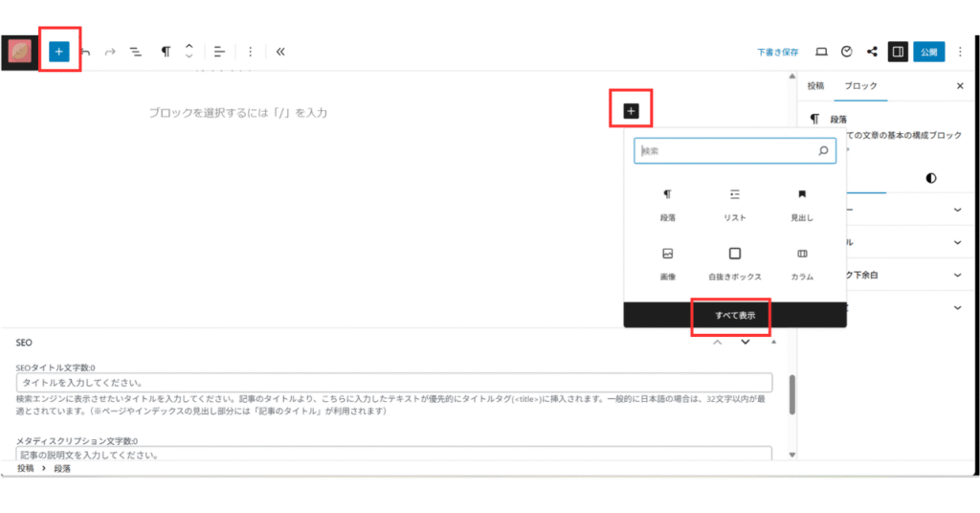This screenshot has width=980, height=513.
Task: Click the vertical scrollbar thumb beside the SEO section
Action: 791,395
